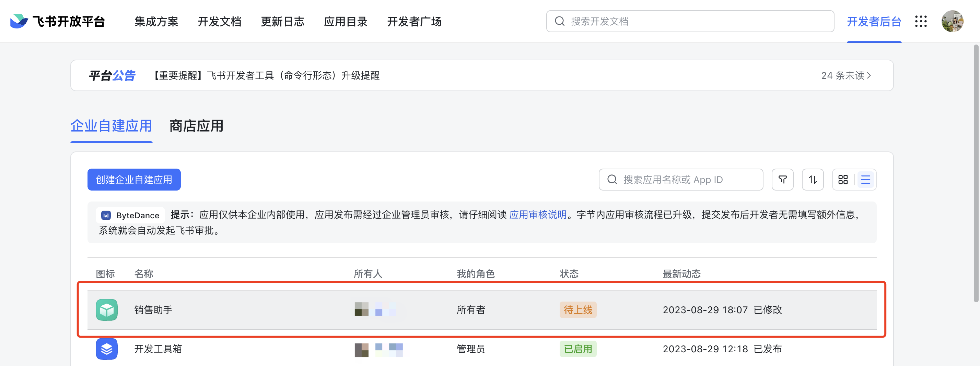Click the 所有人 column header
980x366 pixels.
point(368,274)
